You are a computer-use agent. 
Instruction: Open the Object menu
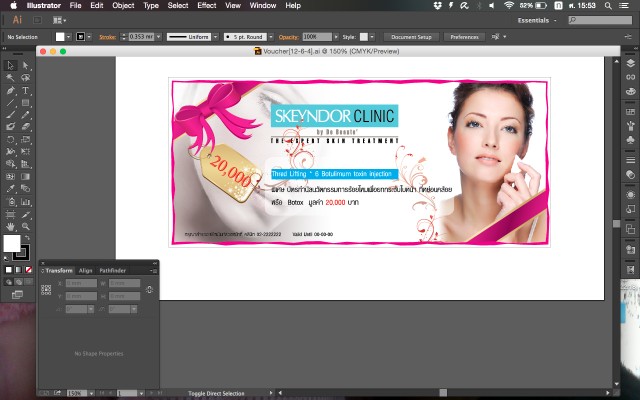(123, 5)
